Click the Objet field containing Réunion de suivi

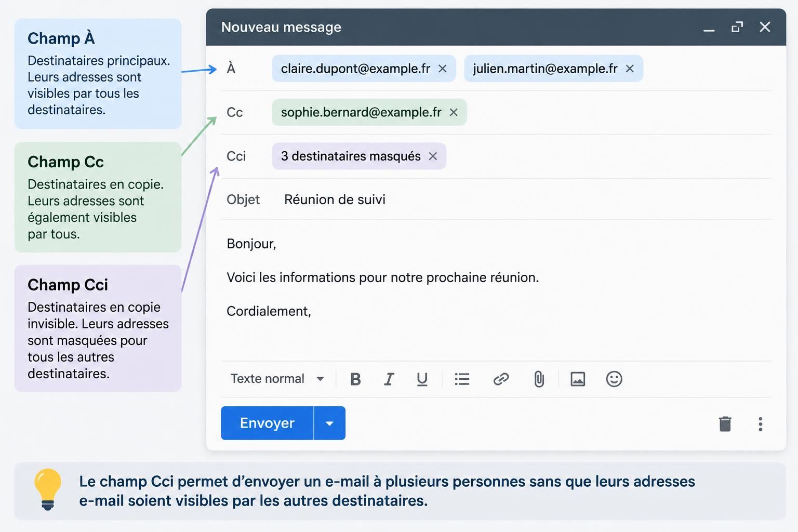click(496, 199)
